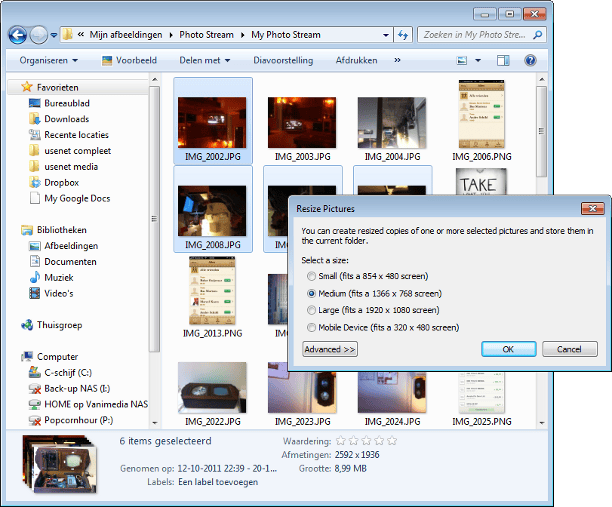Open C-schijf (C:) drive
Image resolution: width=612 pixels, height=507 pixels.
(x=60, y=373)
